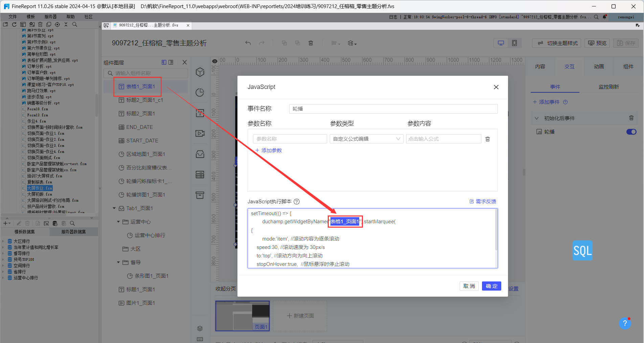This screenshot has width=644, height=343.
Task: Switch to desktop layout view icon
Action: coord(501,43)
